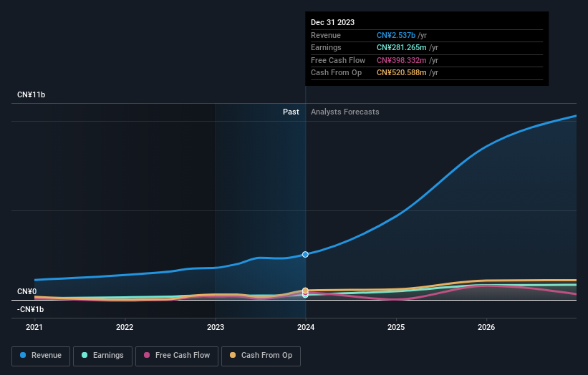
Task: Toggle the Earnings legend series
Action: [x=102, y=356]
